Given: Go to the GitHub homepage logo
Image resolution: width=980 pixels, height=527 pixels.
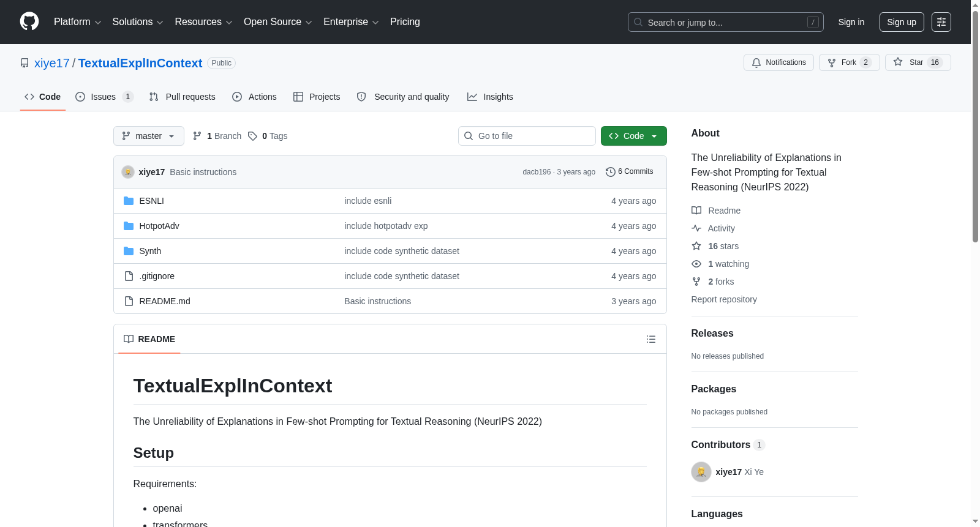Looking at the screenshot, I should pos(29,22).
